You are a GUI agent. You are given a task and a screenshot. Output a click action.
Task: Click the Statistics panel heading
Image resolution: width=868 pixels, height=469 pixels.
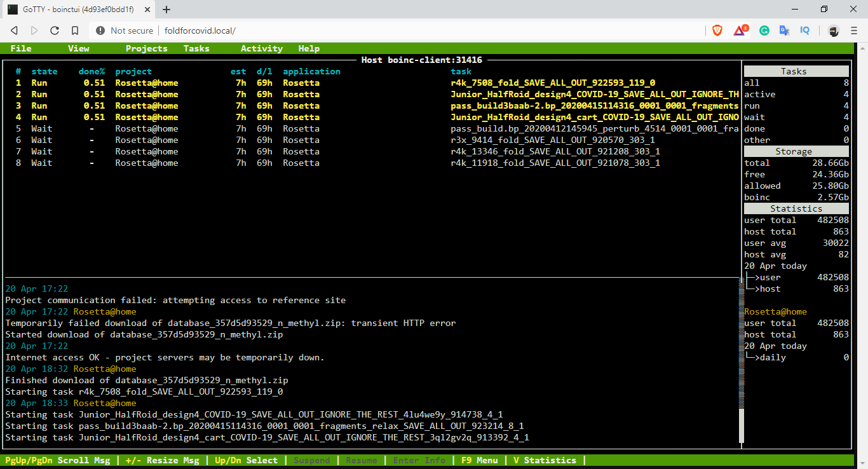(796, 208)
